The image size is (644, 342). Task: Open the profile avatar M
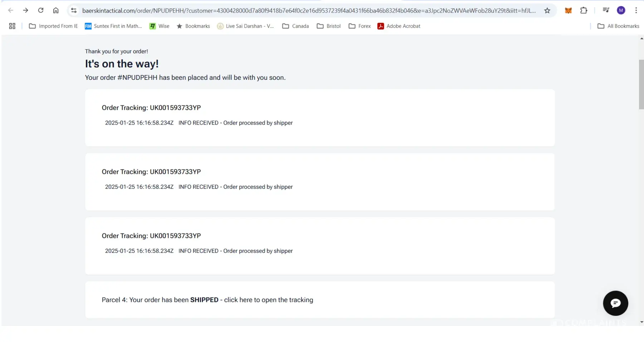click(x=621, y=10)
